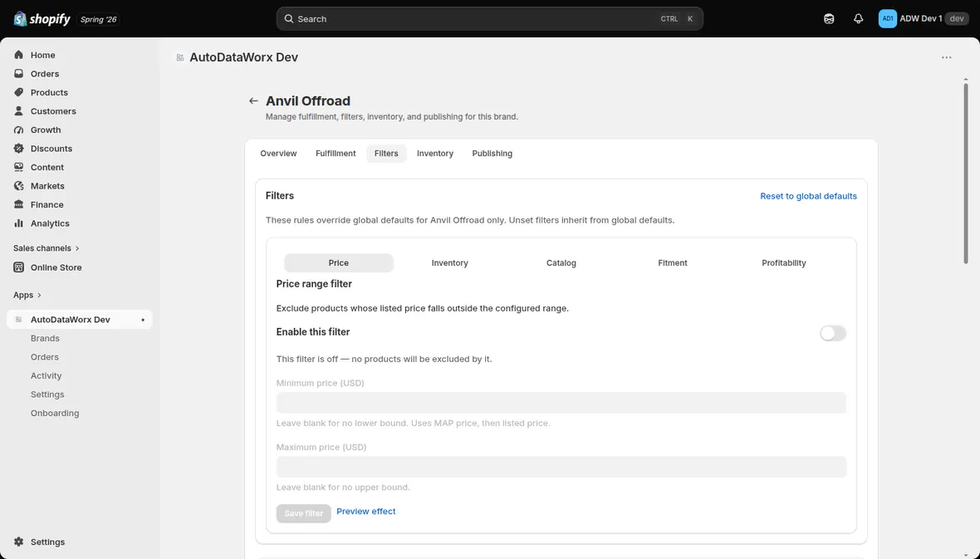Select the Price filter segment

(339, 262)
